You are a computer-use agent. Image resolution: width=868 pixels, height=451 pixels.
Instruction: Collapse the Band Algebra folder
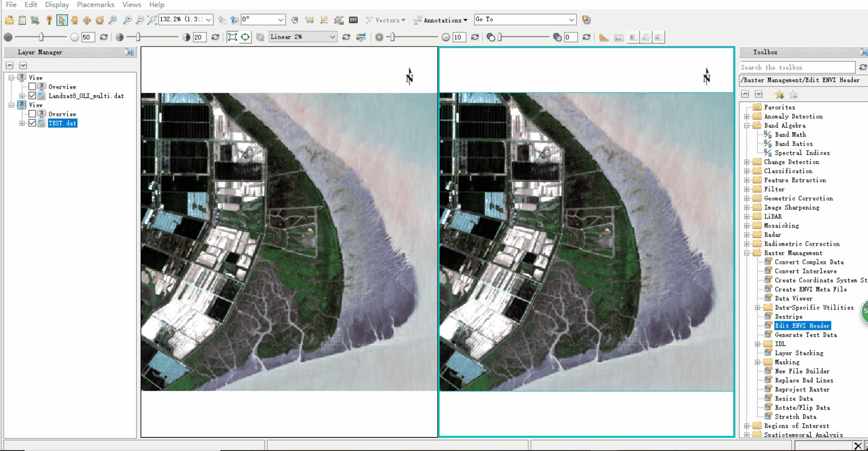point(747,126)
